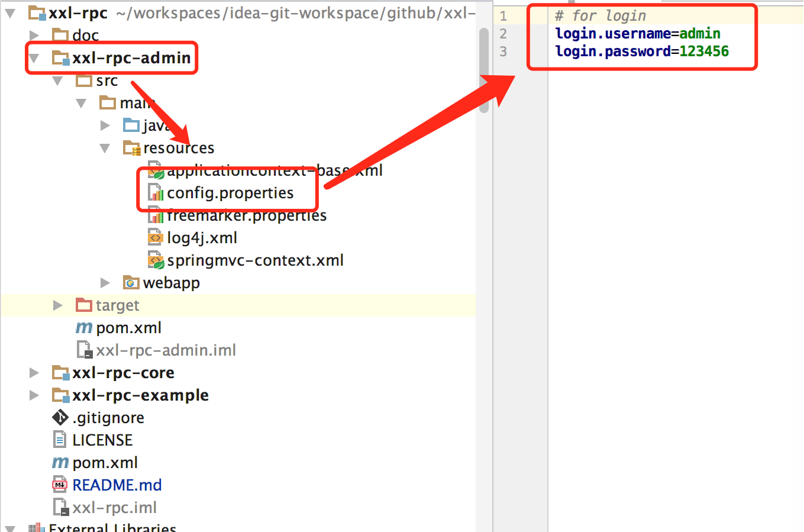Select the resources folder label
The height and width of the screenshot is (532, 804).
point(179,148)
